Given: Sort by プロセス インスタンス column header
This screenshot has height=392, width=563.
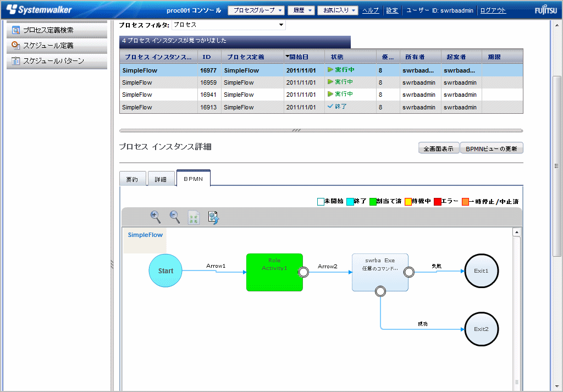Looking at the screenshot, I should (158, 57).
